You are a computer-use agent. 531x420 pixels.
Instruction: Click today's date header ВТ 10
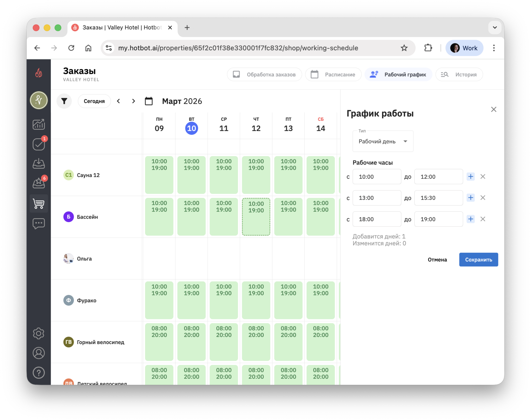(x=192, y=125)
